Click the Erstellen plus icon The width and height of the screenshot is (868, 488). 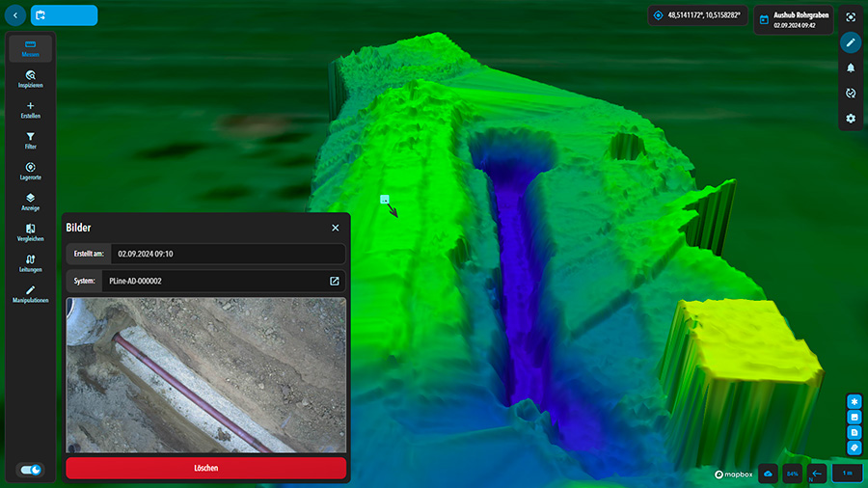point(30,109)
